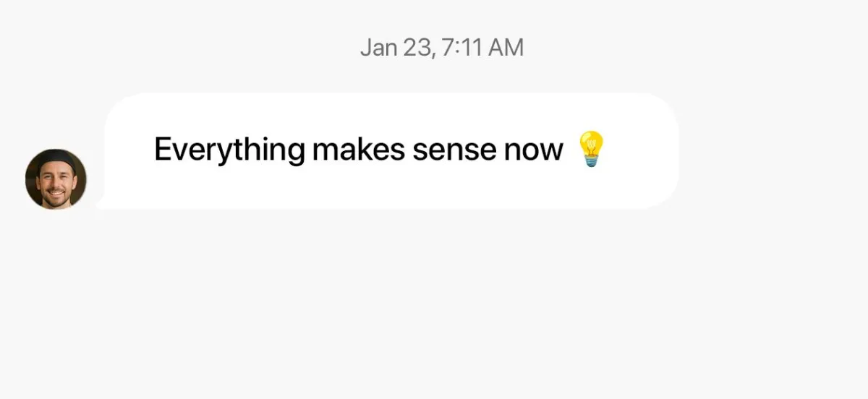Click the word "Everything" in the message
This screenshot has width=868, height=399.
coord(229,151)
